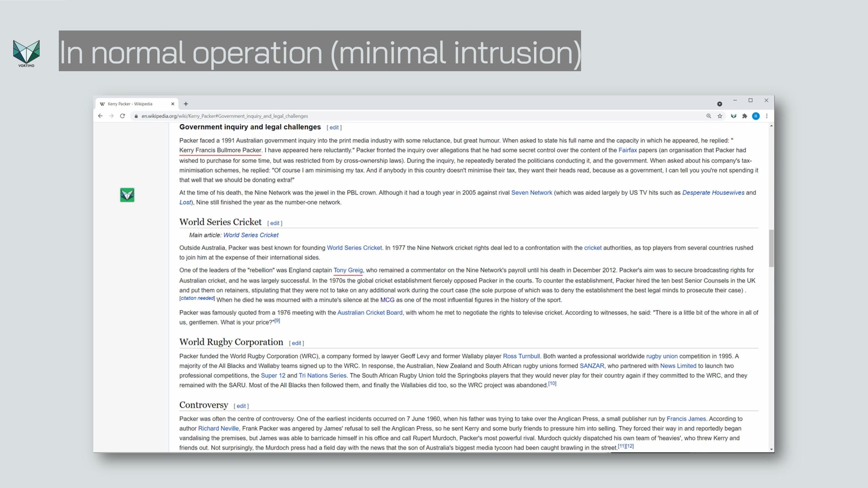Click the underlined name Kerry Francis Bullmore Packer
Image resolution: width=868 pixels, height=488 pixels.
pos(220,150)
